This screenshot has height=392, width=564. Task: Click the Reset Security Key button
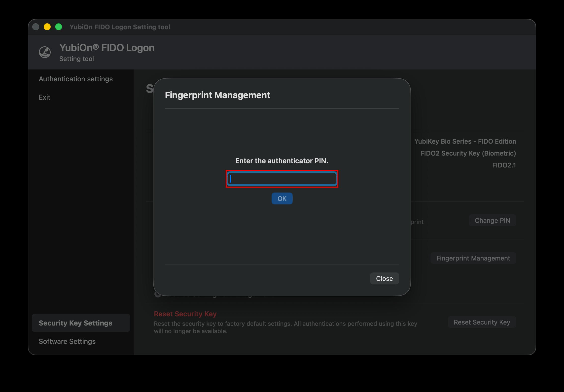[482, 322]
